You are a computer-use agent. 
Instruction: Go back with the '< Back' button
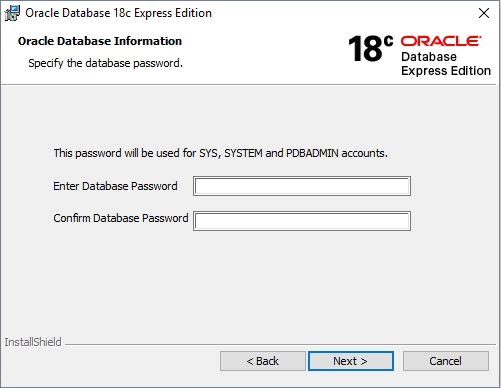[263, 361]
